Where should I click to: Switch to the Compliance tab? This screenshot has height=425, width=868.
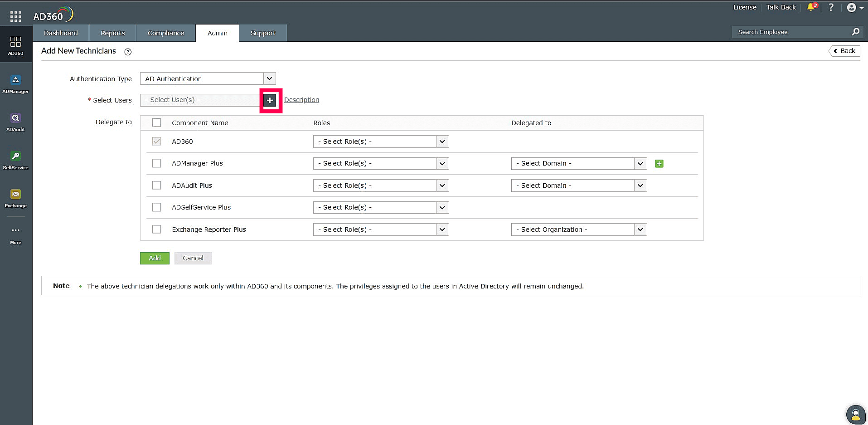pyautogui.click(x=165, y=33)
